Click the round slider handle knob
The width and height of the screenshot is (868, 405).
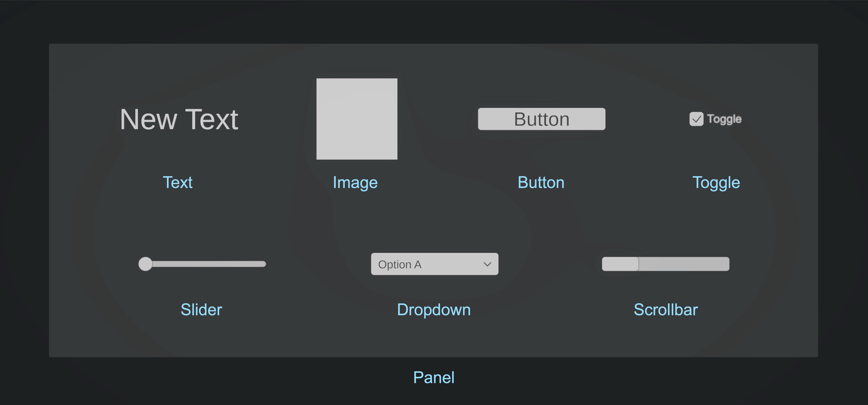[x=146, y=264]
